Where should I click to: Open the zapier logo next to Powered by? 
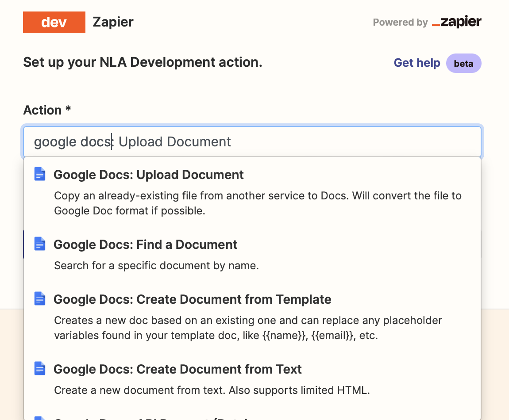(457, 22)
